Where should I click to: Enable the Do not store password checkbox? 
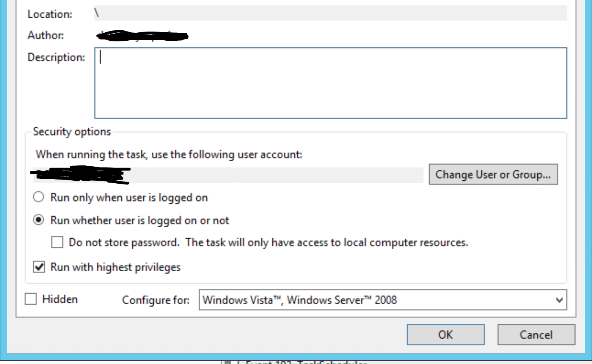click(x=57, y=242)
